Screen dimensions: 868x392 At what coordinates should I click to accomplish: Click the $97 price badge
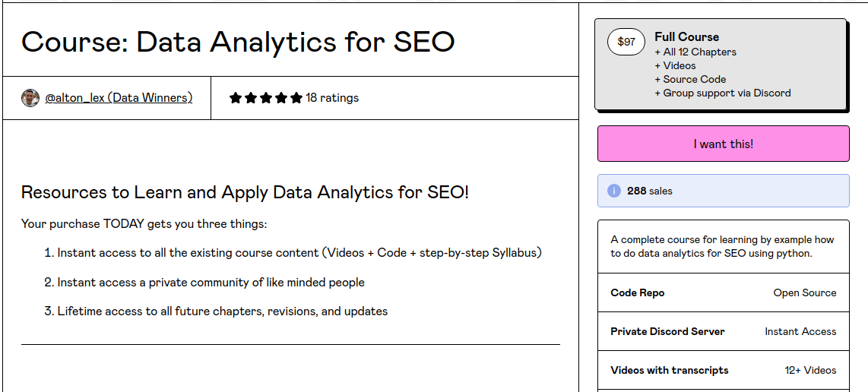coord(626,42)
